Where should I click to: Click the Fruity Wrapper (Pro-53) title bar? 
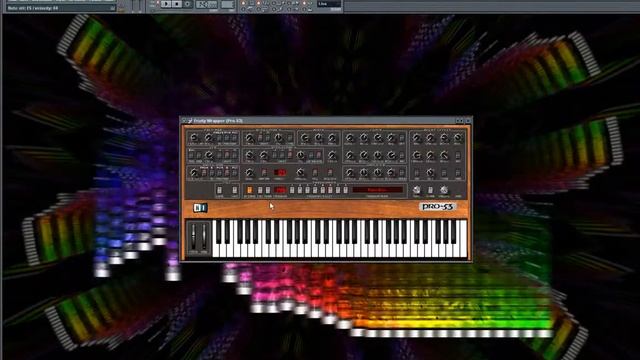326,120
